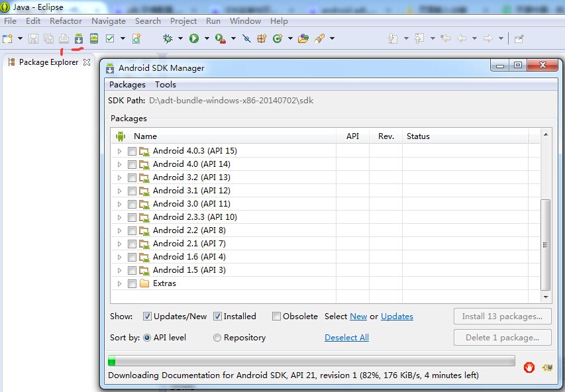Open the Tools menu in SDK Manager

click(x=166, y=85)
